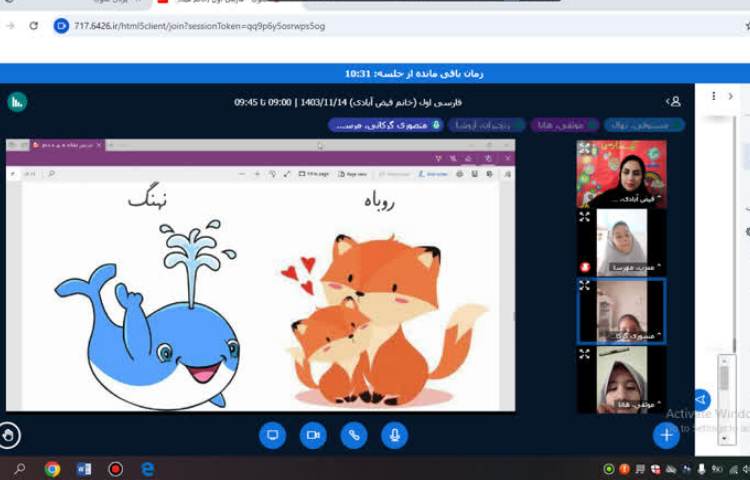The width and height of the screenshot is (750, 480).
Task: Click the zoom in plus in shared PDF toolbar
Action: [257, 174]
